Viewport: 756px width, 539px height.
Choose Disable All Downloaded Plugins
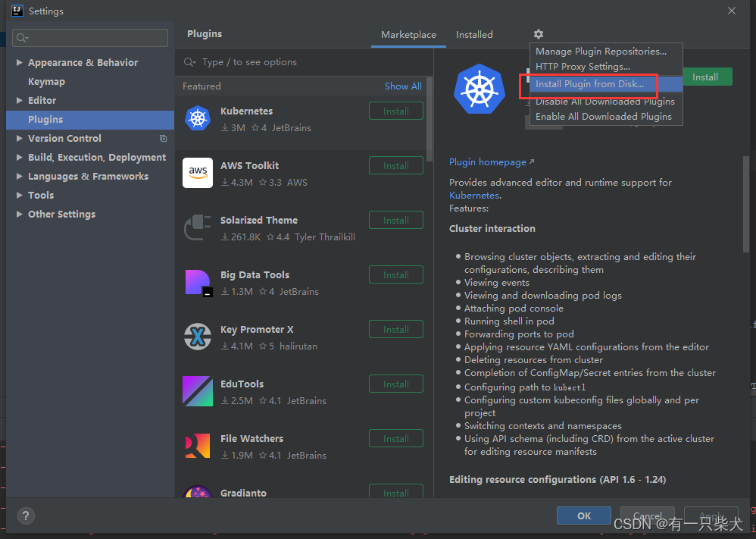click(606, 102)
